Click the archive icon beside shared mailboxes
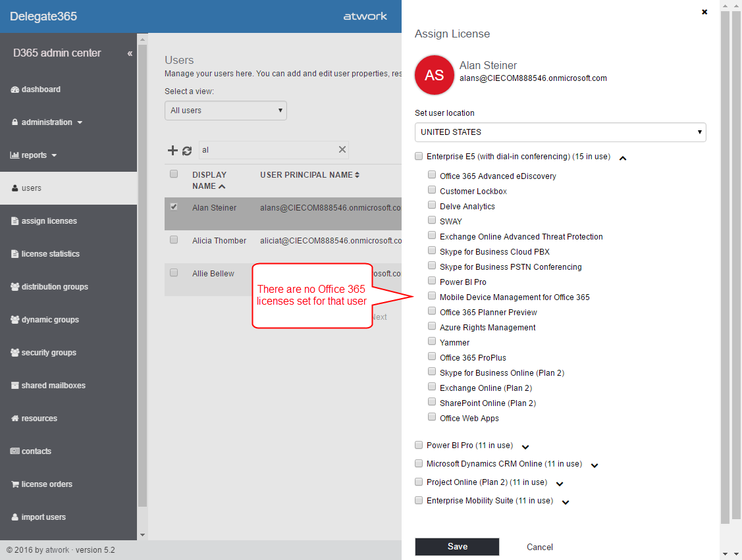 (15, 386)
